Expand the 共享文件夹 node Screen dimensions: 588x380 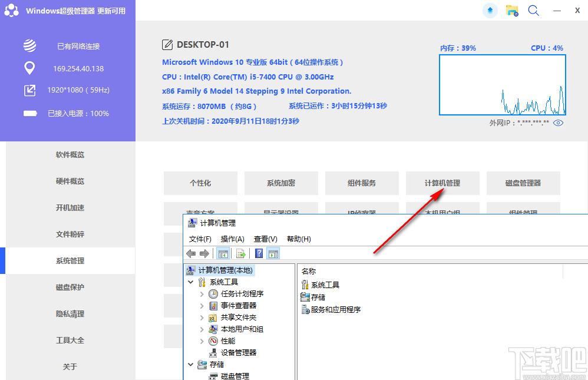click(201, 318)
